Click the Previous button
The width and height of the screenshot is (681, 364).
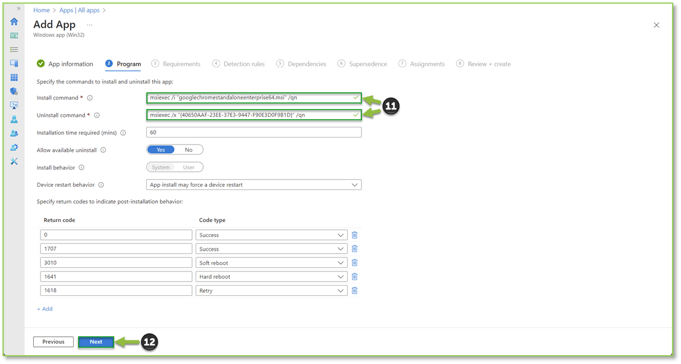53,342
